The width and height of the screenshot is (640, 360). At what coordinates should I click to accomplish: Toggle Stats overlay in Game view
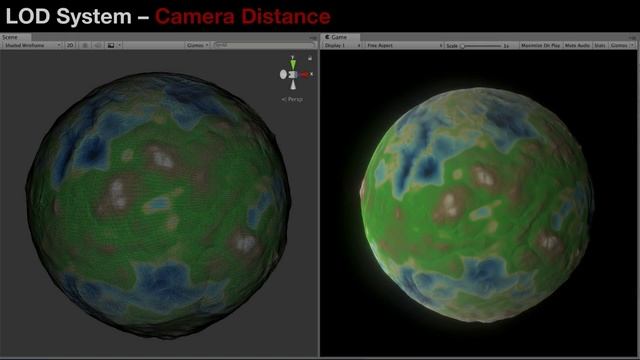point(600,45)
